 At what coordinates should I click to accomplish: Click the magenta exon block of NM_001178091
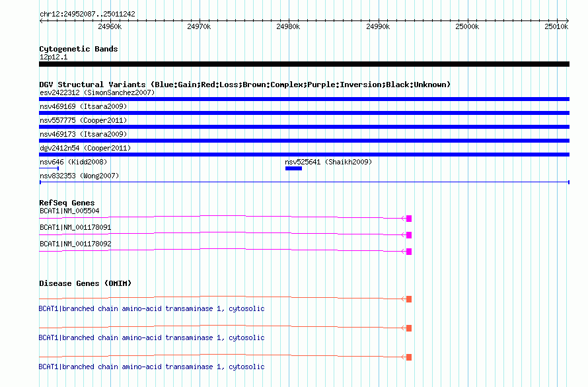pos(409,235)
